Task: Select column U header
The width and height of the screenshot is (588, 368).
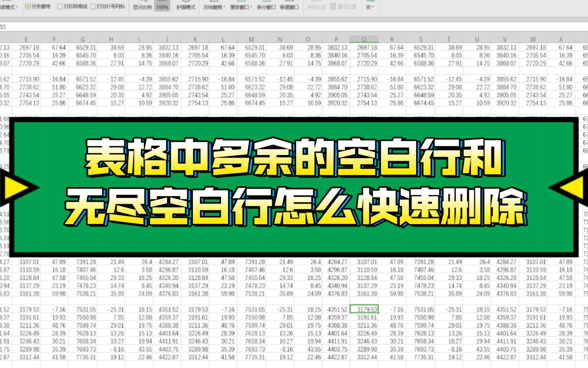Action: [477, 39]
